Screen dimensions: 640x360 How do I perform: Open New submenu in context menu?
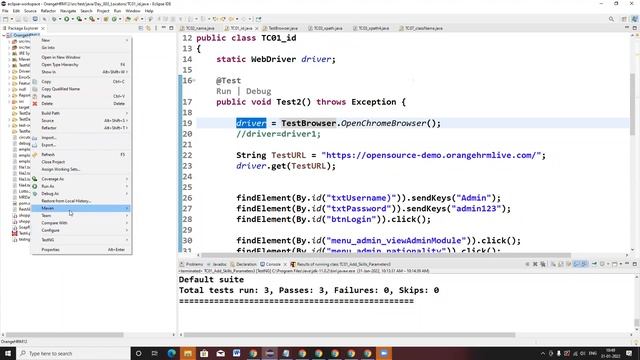pyautogui.click(x=81, y=40)
